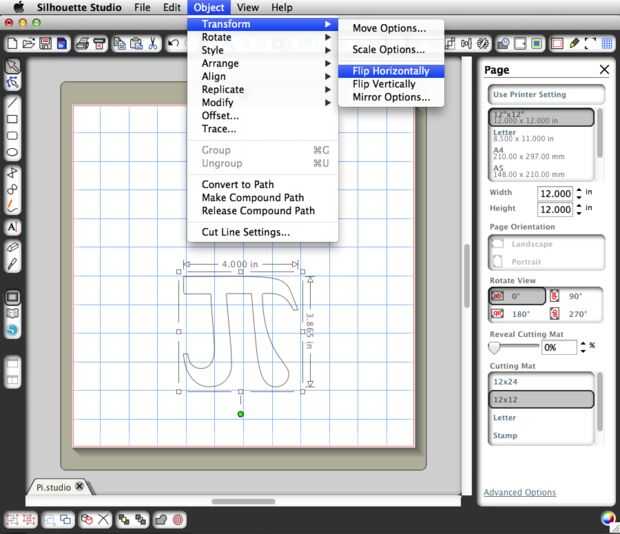Viewport: 620px width, 534px height.
Task: Click the Open folder icon
Action: pyautogui.click(x=28, y=43)
